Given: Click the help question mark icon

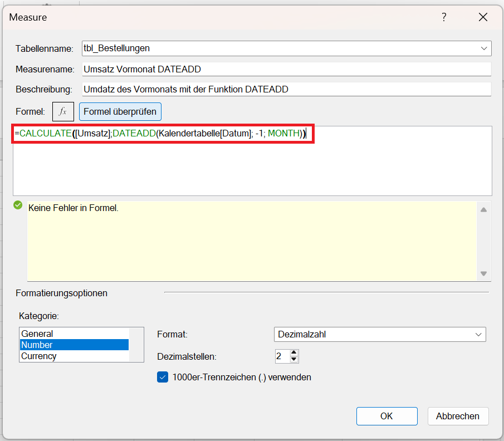Looking at the screenshot, I should coord(444,17).
